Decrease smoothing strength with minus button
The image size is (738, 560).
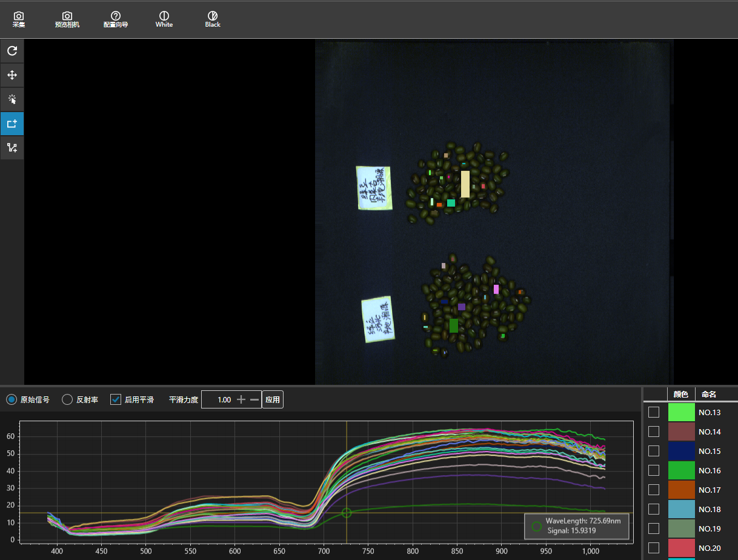click(x=254, y=400)
